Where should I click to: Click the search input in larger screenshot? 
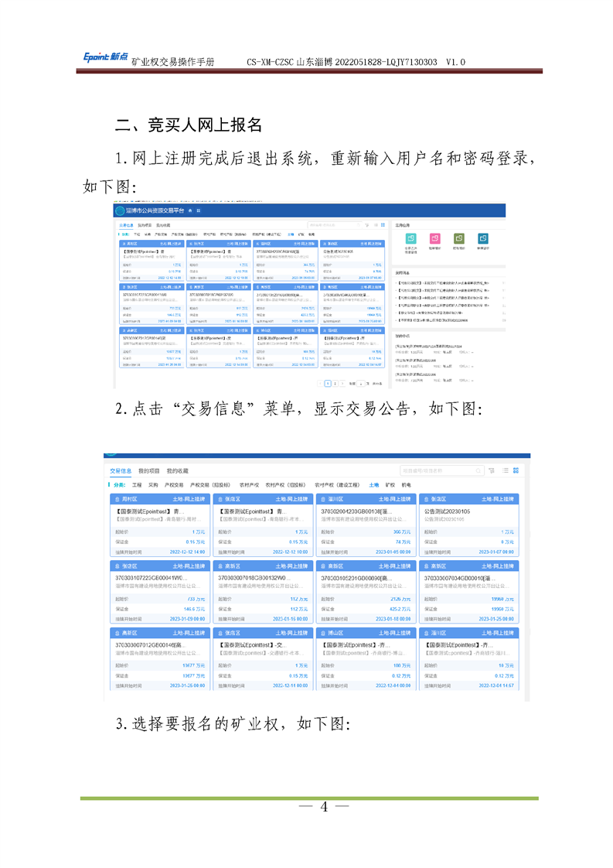click(437, 470)
